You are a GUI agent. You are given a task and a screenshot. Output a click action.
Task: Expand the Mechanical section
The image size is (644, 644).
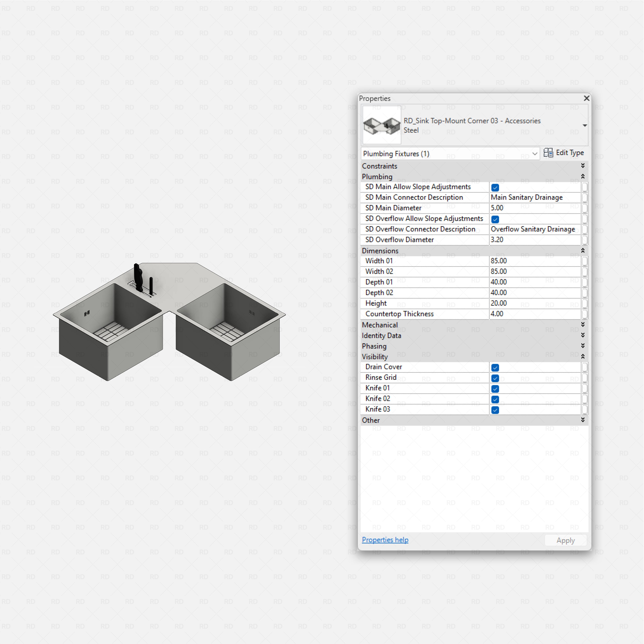(x=583, y=325)
